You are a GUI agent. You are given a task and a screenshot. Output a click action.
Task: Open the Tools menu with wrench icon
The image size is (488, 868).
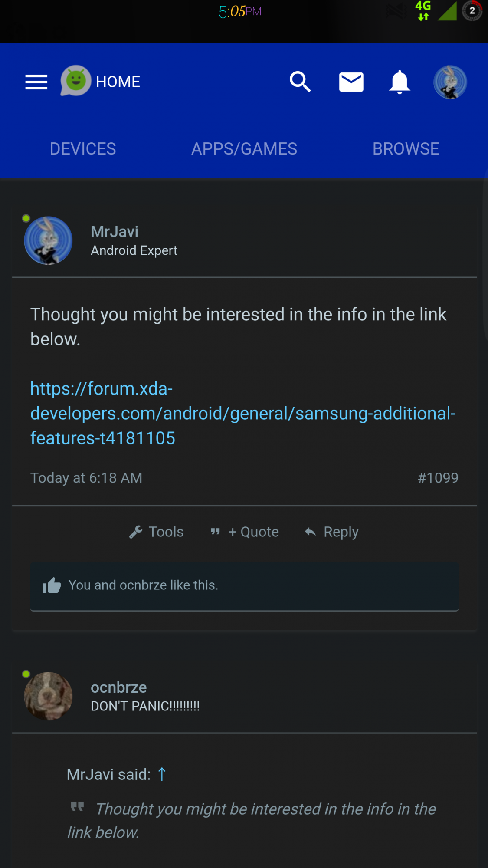157,532
